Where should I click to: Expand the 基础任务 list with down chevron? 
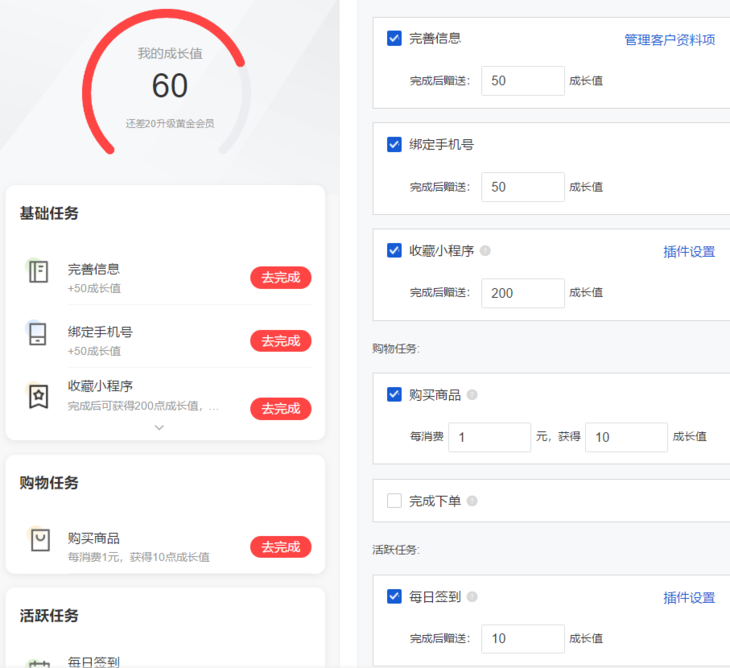tap(159, 427)
